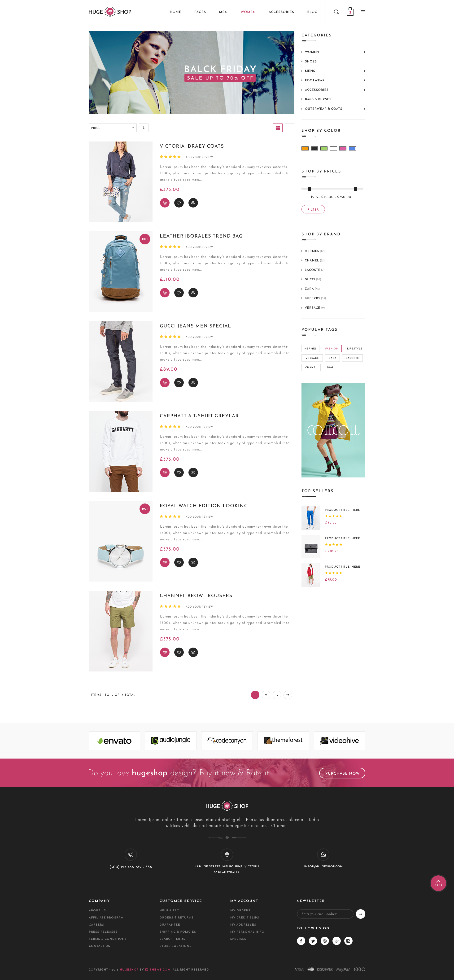This screenshot has width=454, height=980.
Task: Open the Accessories menu item
Action: [281, 12]
